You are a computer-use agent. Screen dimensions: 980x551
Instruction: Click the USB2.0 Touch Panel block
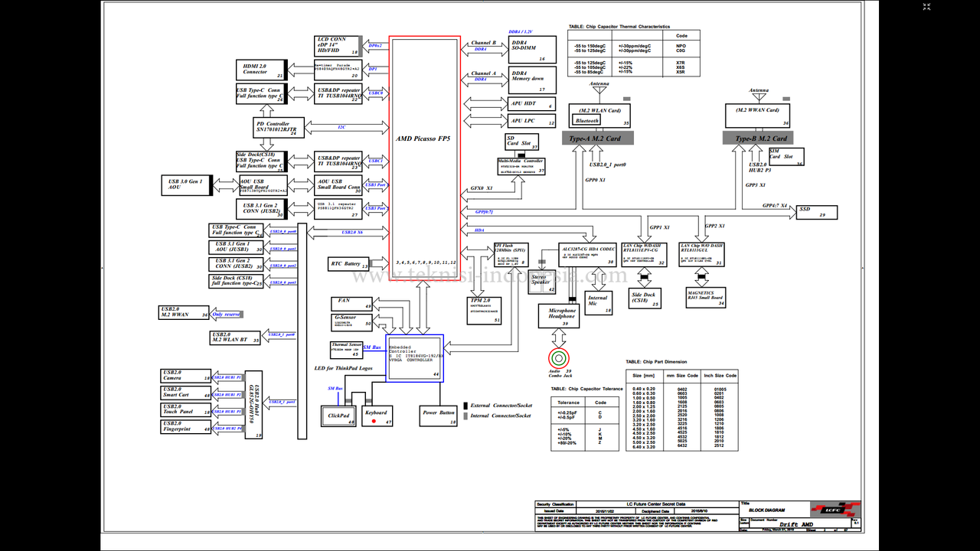coord(186,409)
